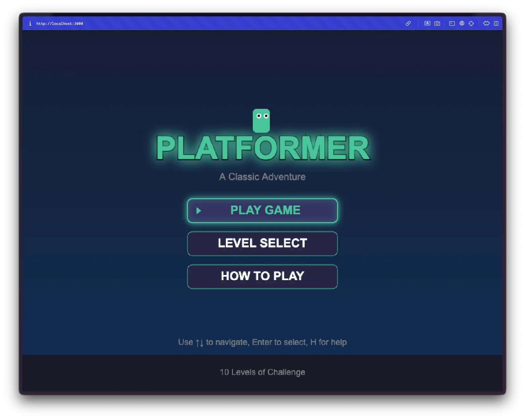Click the chain link icon in the toolbar
This screenshot has width=525, height=420.
point(408,24)
